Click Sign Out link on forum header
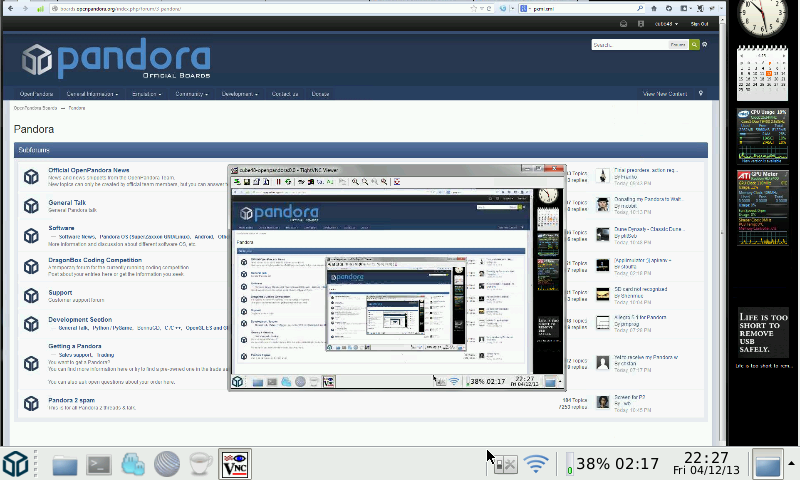The width and height of the screenshot is (800, 480). [x=699, y=24]
